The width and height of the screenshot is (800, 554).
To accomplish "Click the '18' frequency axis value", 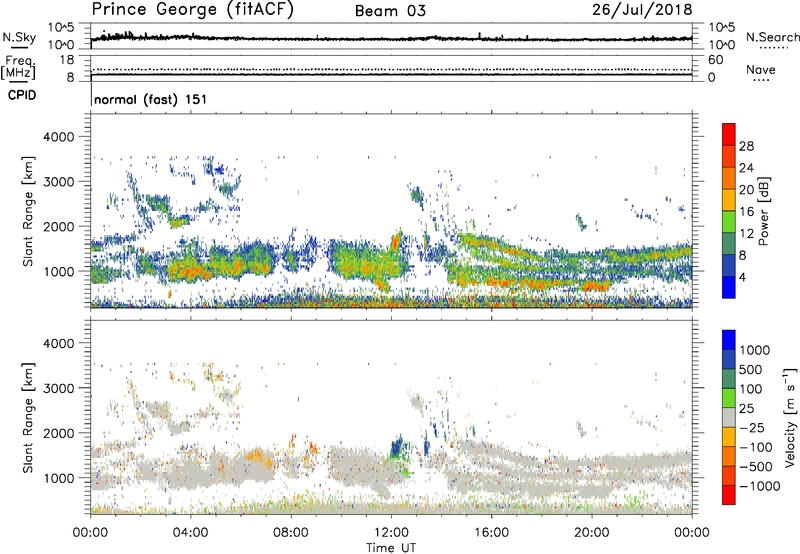I will pyautogui.click(x=66, y=60).
